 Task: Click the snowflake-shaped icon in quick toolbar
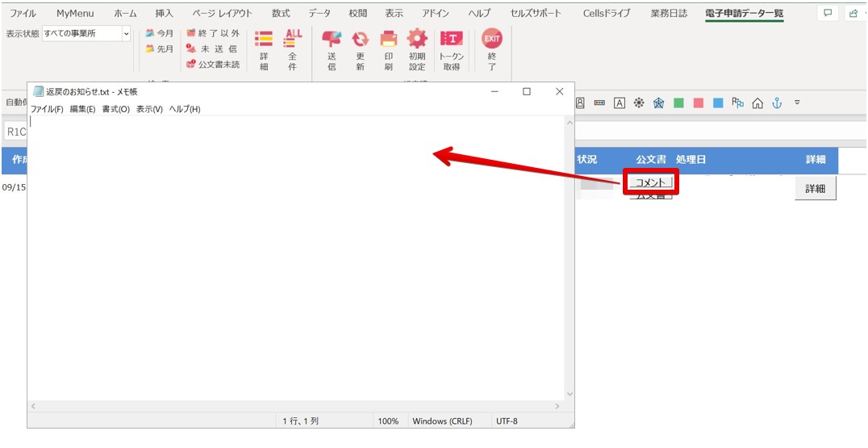[x=639, y=103]
